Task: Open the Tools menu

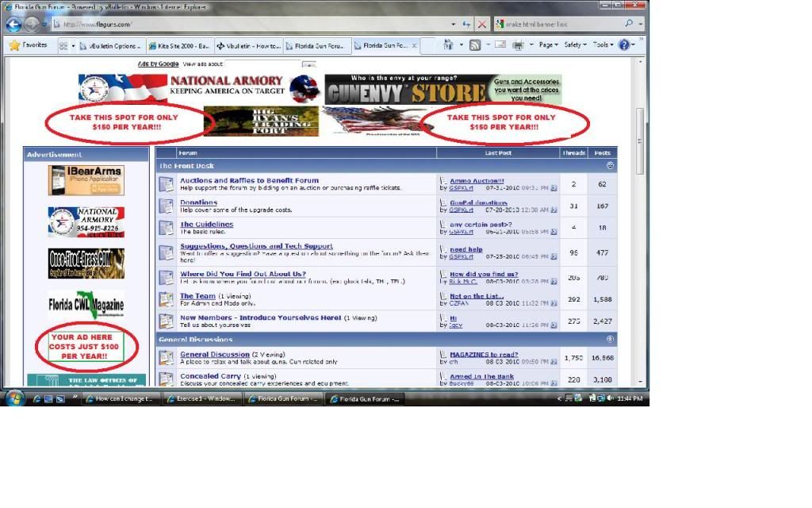Action: pos(603,45)
